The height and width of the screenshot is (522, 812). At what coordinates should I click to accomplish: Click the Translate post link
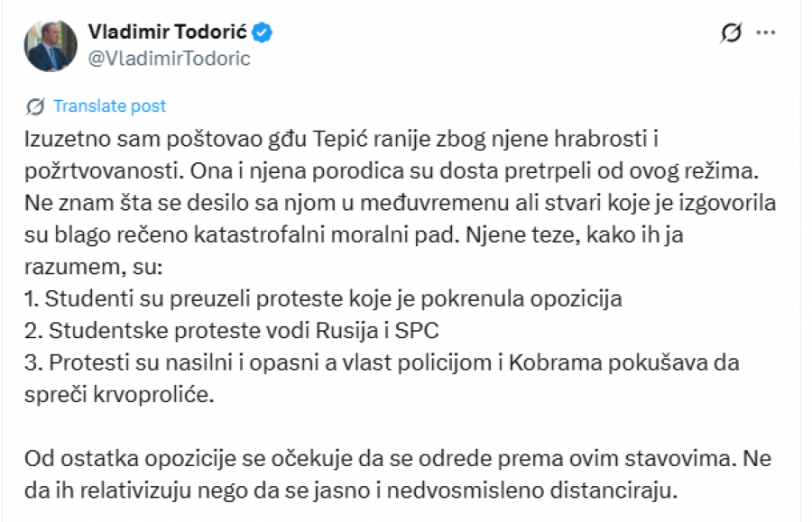pos(109,106)
